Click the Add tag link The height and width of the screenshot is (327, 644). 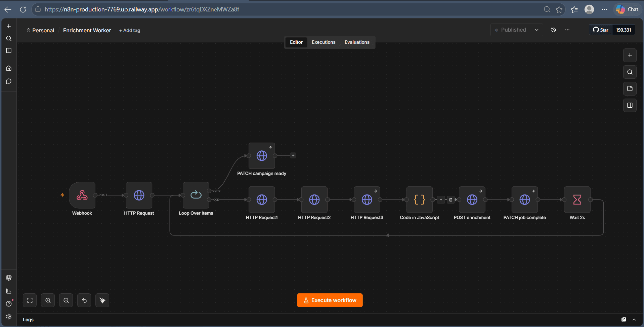click(130, 30)
